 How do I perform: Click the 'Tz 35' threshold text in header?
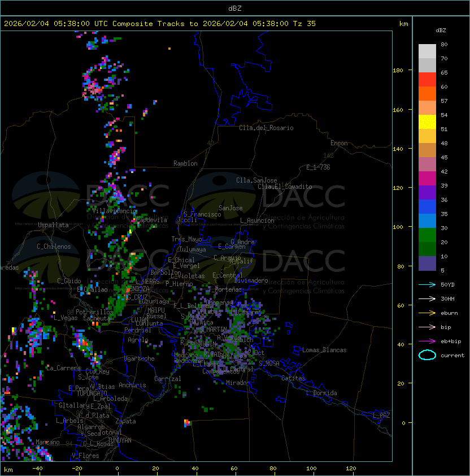click(304, 23)
